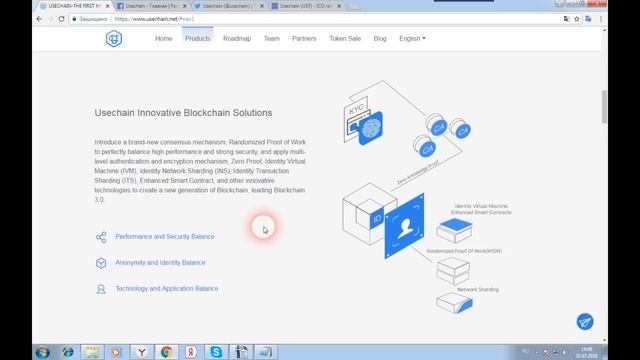
Task: Close the Usechain (UST) ICO tab
Action: point(339,6)
